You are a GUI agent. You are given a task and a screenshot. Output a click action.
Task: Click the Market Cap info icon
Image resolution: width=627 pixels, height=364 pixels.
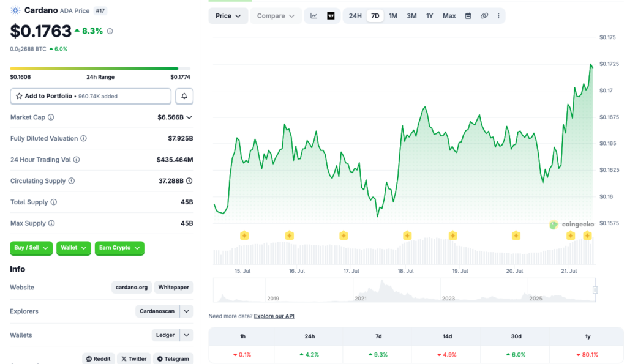(51, 117)
